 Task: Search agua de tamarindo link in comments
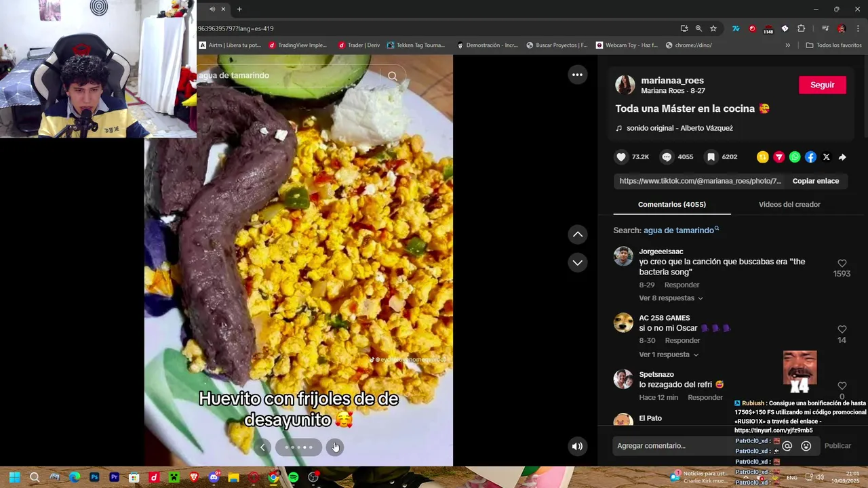(681, 230)
